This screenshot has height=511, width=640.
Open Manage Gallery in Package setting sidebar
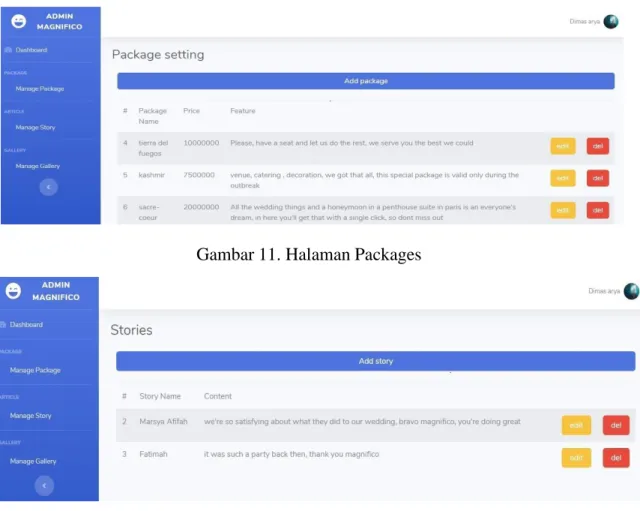tap(38, 166)
